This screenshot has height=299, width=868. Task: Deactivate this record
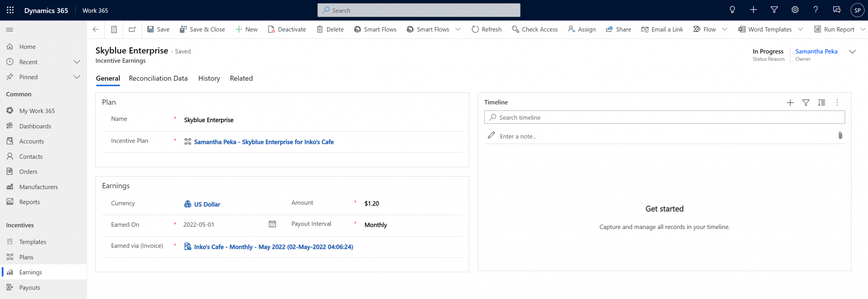[x=287, y=29]
